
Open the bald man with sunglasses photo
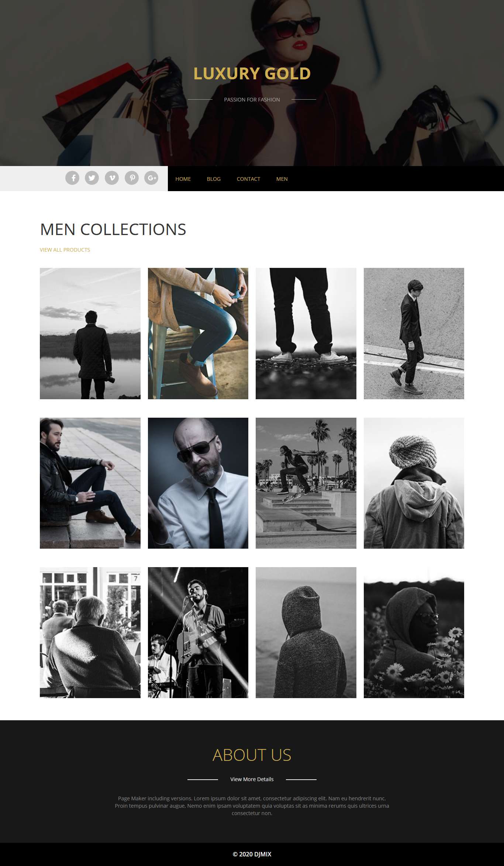click(198, 483)
